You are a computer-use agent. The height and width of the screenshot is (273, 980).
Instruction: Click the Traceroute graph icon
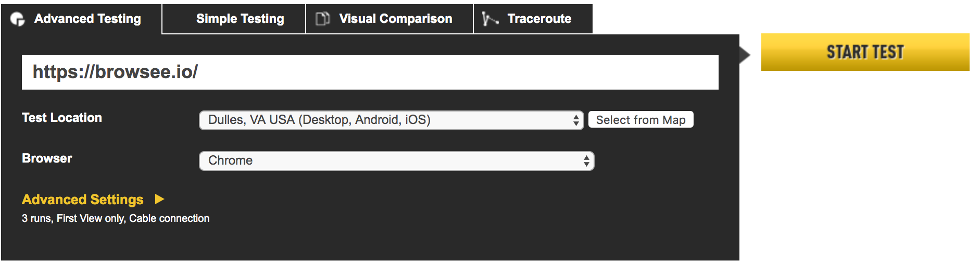pyautogui.click(x=490, y=19)
